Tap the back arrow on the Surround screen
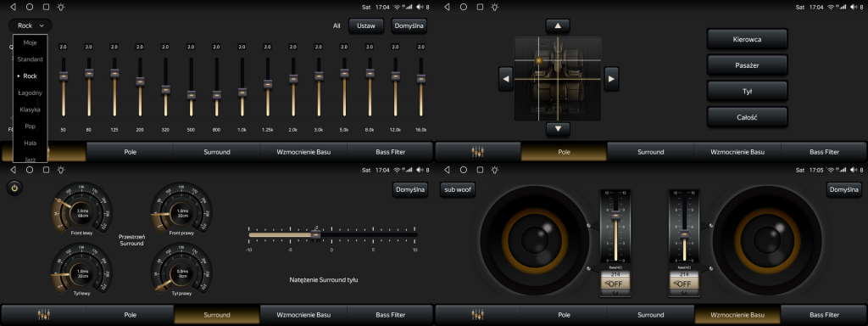This screenshot has width=868, height=326. [13, 170]
